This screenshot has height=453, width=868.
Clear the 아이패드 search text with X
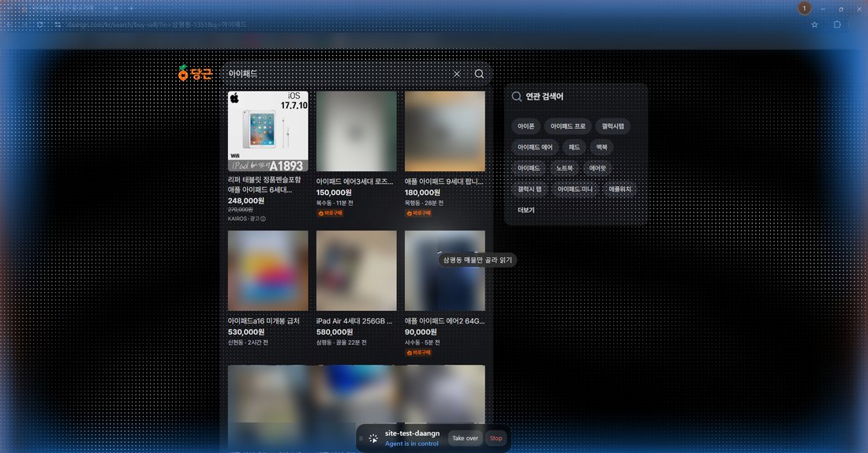[x=457, y=73]
